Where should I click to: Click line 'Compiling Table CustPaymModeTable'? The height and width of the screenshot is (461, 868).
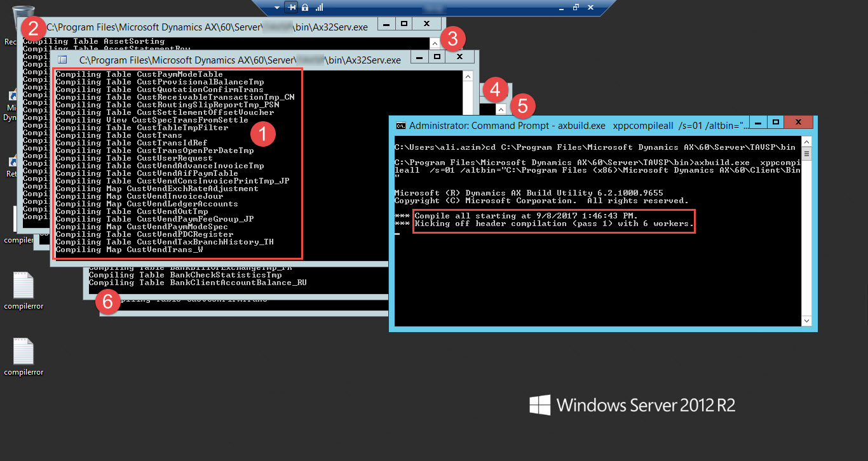point(139,74)
